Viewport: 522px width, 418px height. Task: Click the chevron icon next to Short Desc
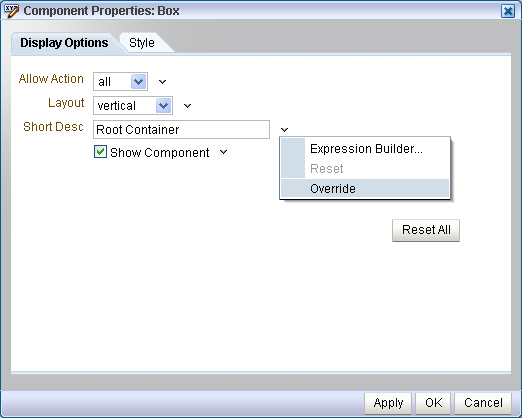click(284, 130)
